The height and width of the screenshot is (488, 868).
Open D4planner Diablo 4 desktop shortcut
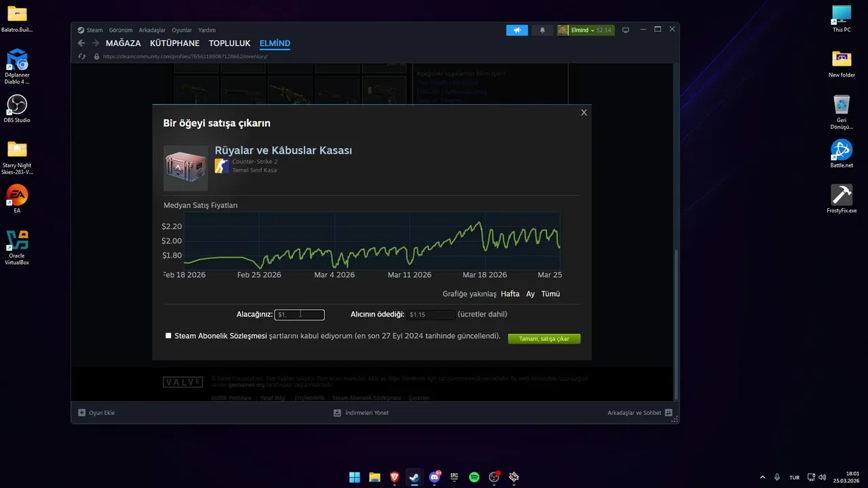[17, 66]
